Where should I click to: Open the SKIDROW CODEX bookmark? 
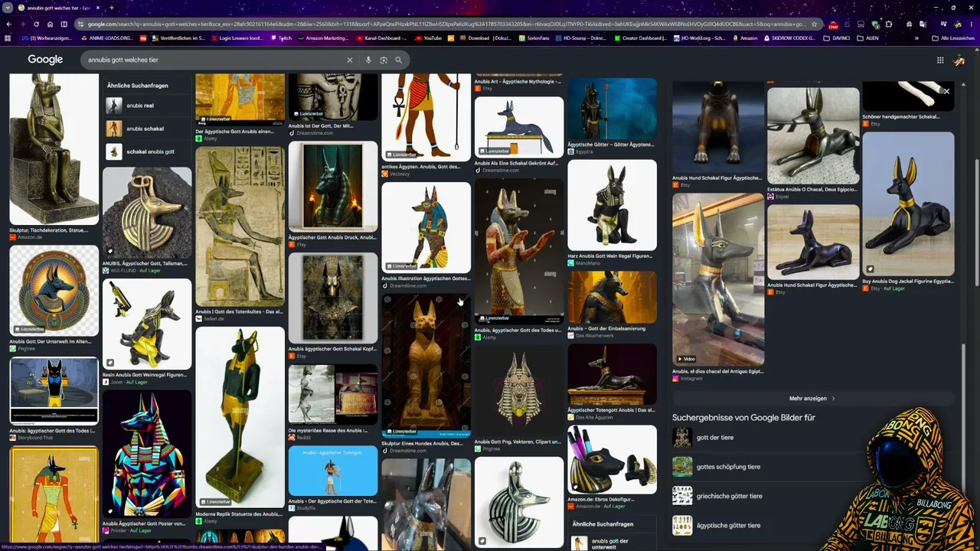pos(790,37)
